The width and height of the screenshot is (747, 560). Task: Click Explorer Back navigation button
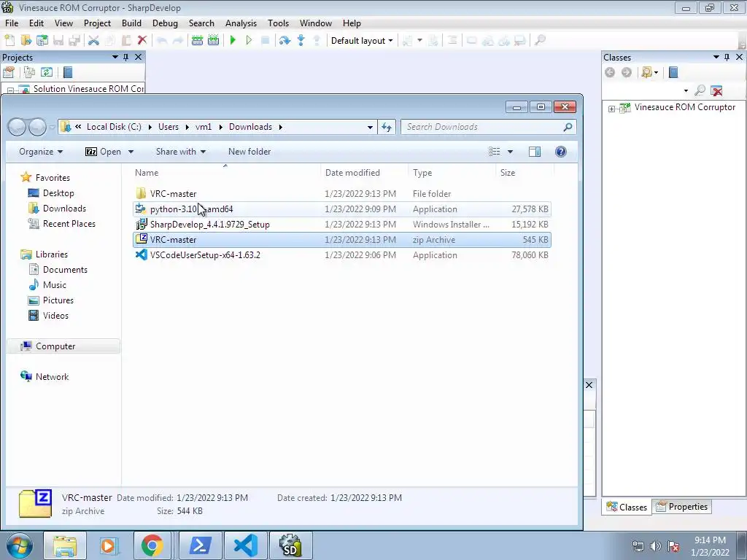coord(17,127)
